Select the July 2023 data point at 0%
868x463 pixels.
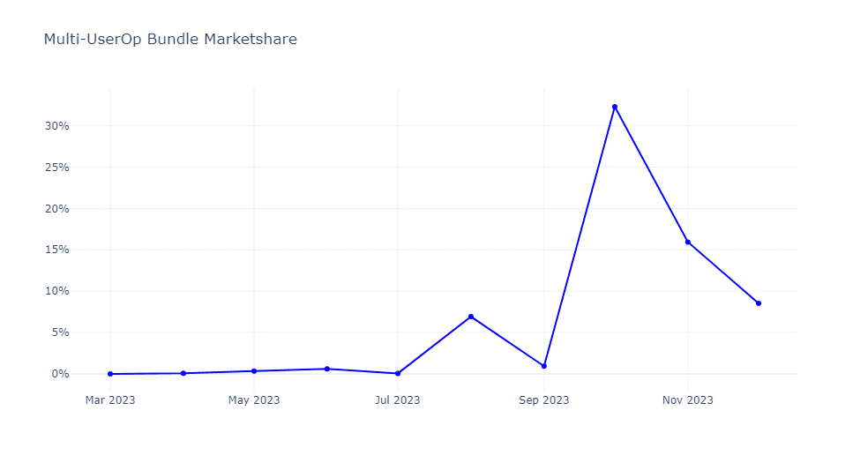coord(398,374)
